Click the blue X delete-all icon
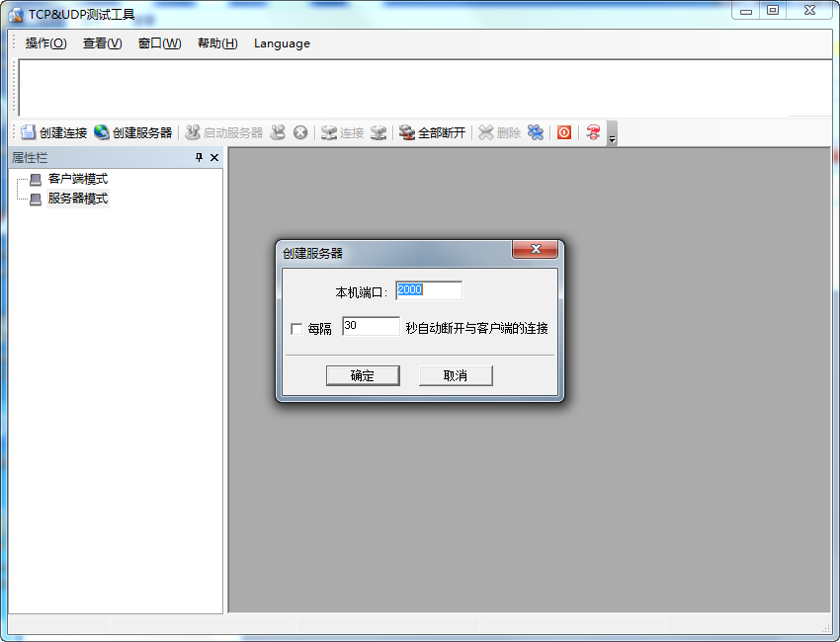840x642 pixels. tap(536, 132)
